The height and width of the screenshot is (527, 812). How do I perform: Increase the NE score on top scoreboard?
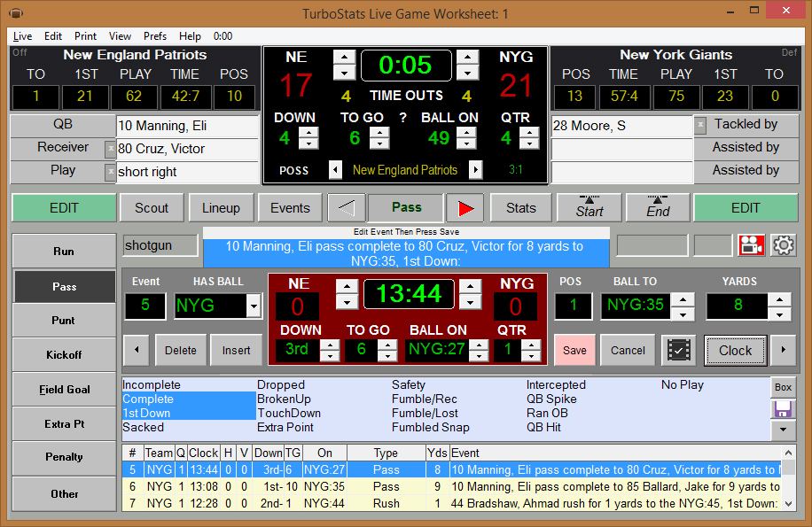coord(344,57)
